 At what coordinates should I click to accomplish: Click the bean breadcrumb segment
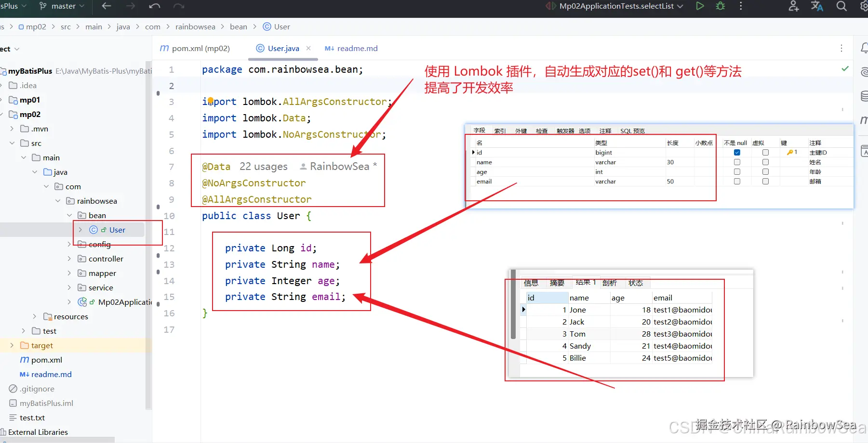tap(239, 26)
